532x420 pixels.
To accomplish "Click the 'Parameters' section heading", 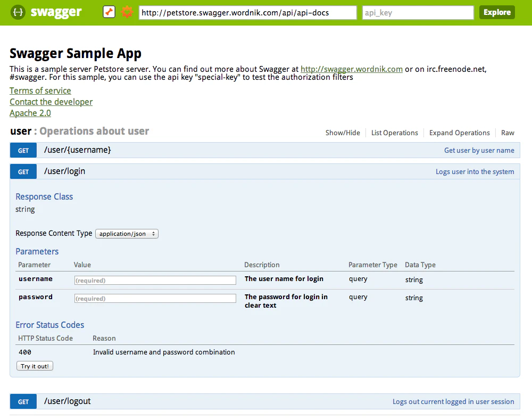I will click(x=37, y=252).
